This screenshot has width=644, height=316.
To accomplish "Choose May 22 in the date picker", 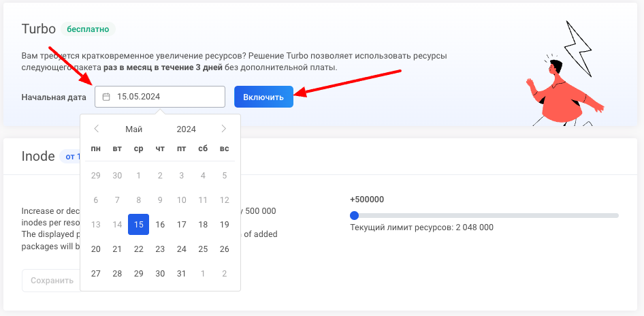I will click(138, 249).
